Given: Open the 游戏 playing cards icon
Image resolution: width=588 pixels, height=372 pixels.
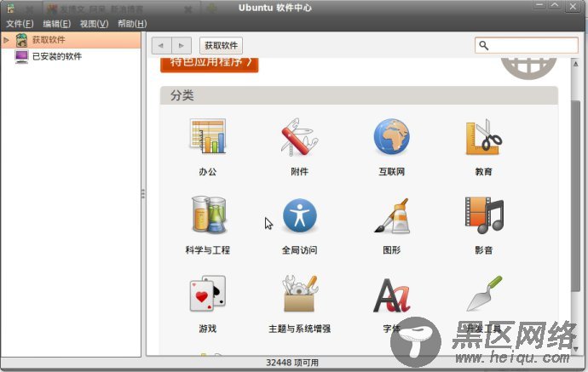Looking at the screenshot, I should pyautogui.click(x=208, y=294).
